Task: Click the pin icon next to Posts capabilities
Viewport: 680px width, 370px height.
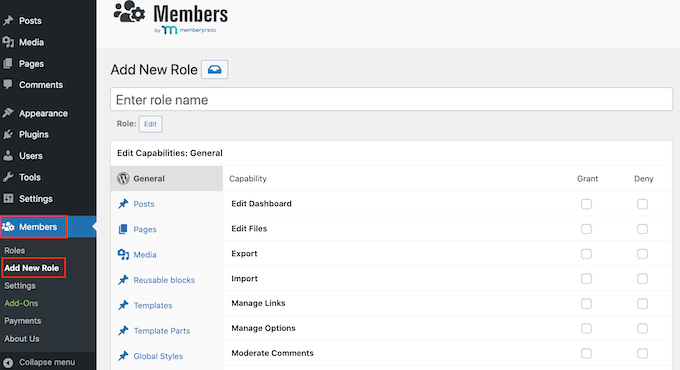Action: (123, 203)
